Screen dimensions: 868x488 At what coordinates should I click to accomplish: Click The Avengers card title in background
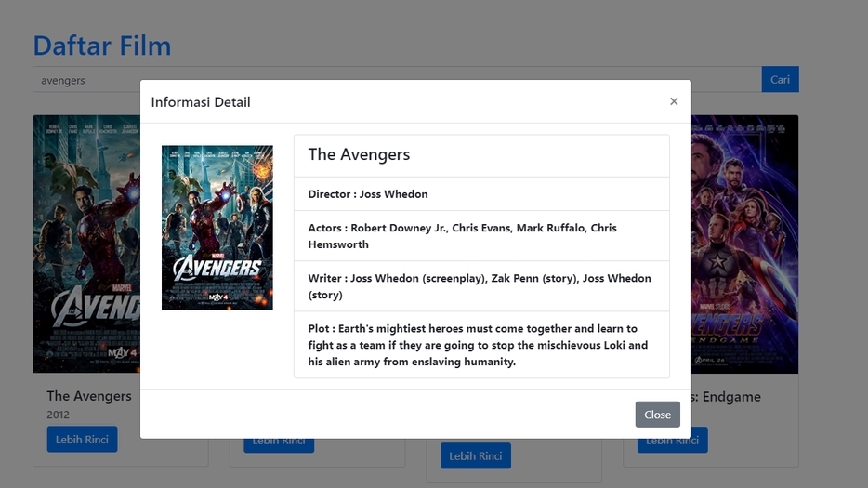point(89,396)
